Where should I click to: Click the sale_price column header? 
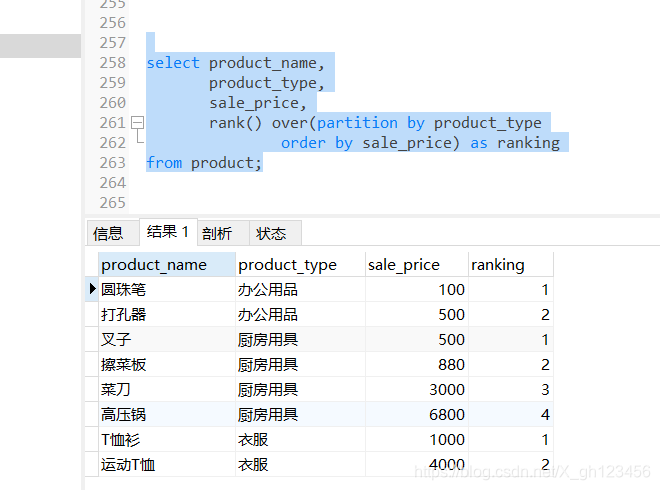coord(417,265)
